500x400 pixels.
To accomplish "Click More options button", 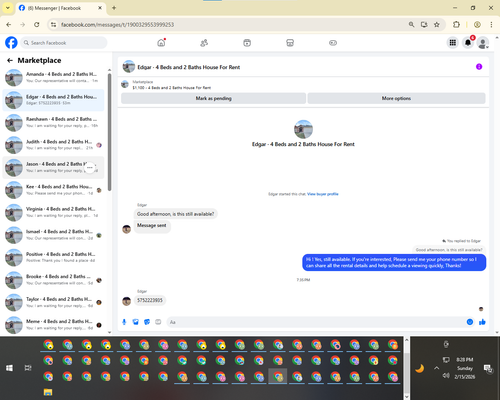I will [396, 98].
